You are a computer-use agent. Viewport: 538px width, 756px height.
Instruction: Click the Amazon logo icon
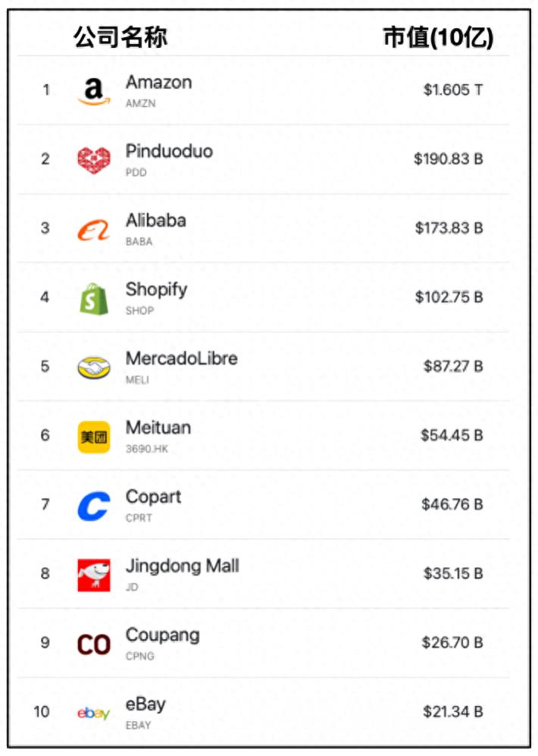coord(93,92)
